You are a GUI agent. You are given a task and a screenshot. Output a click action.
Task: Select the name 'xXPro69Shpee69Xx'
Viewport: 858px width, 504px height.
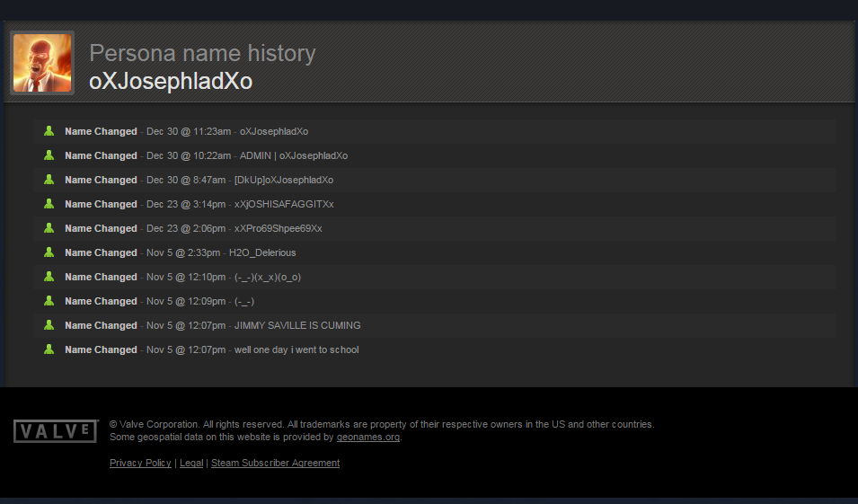click(x=278, y=229)
